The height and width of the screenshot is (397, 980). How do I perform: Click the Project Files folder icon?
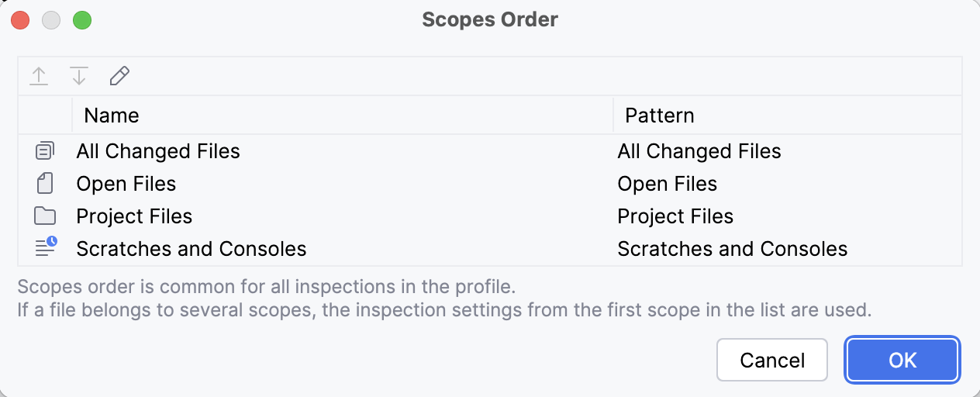click(x=46, y=216)
